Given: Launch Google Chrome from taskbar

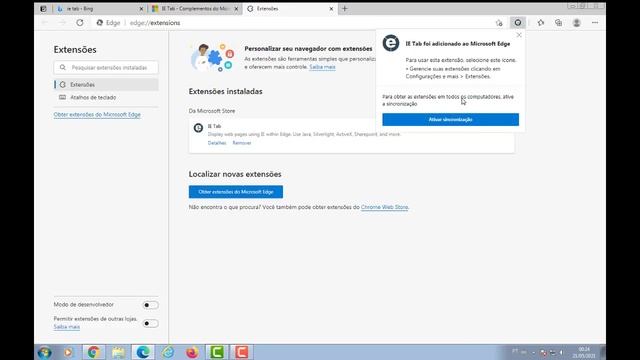Looking at the screenshot, I should 93,352.
